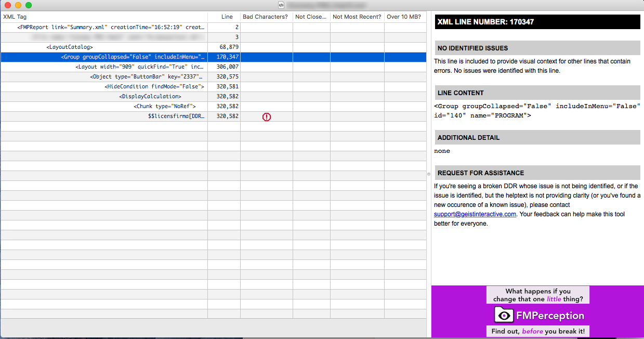
Task: Click the XML document icon in title bar
Action: coord(281,5)
